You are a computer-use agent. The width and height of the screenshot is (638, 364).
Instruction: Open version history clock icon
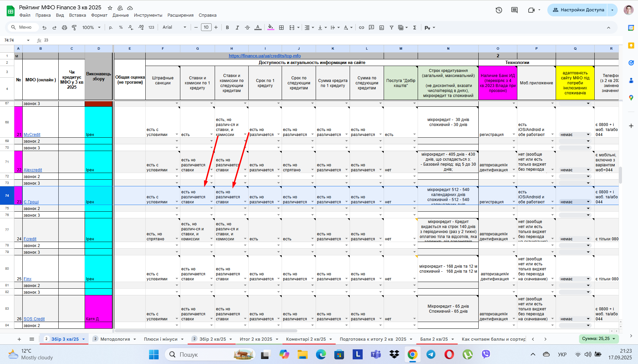click(x=499, y=10)
